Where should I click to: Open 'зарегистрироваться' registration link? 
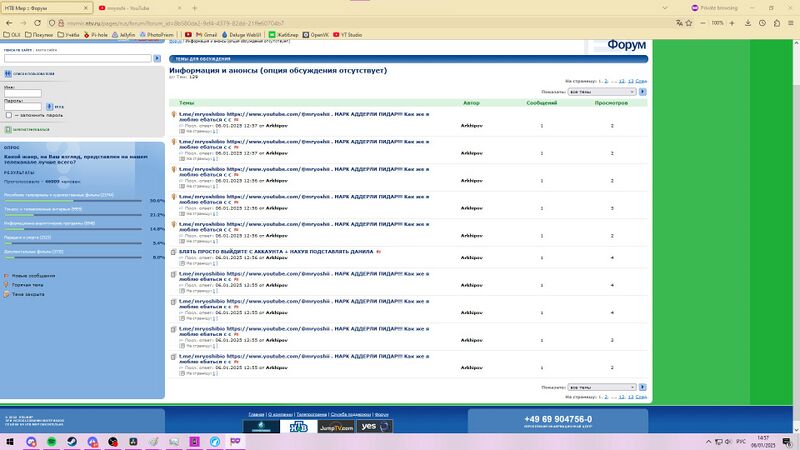31,130
